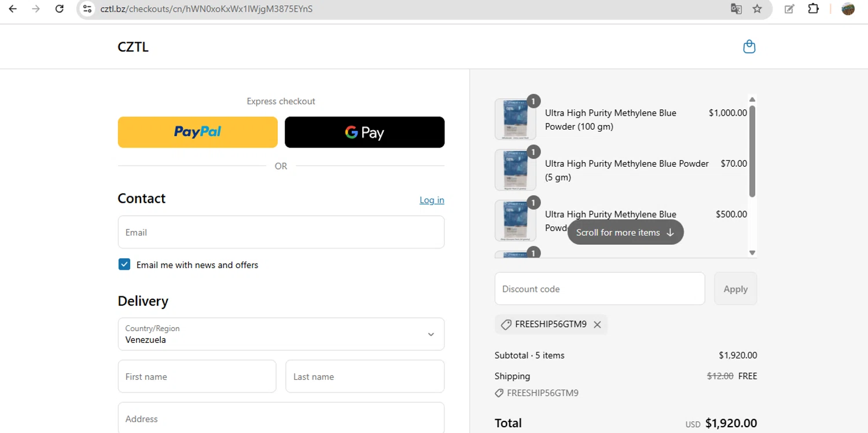
Task: Click the Express checkout heading
Action: pyautogui.click(x=281, y=101)
